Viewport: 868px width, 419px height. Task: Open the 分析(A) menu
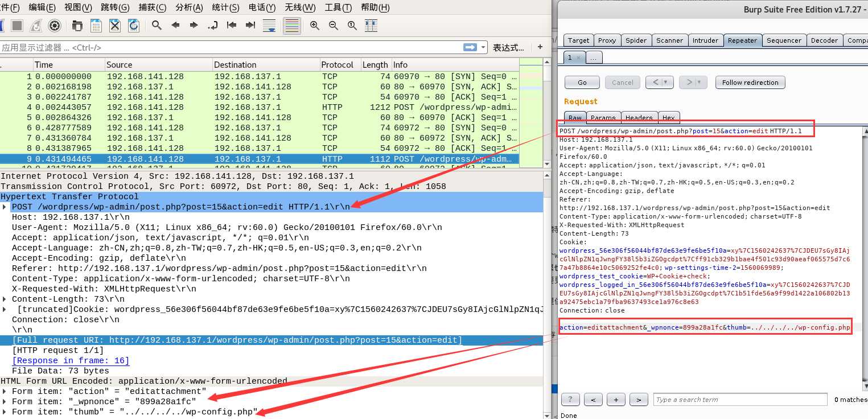(x=189, y=7)
